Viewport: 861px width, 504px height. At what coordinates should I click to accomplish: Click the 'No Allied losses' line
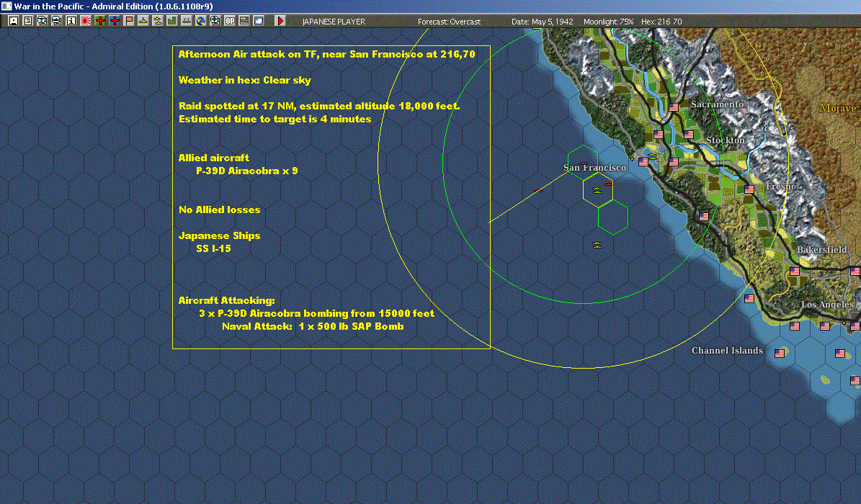click(220, 210)
